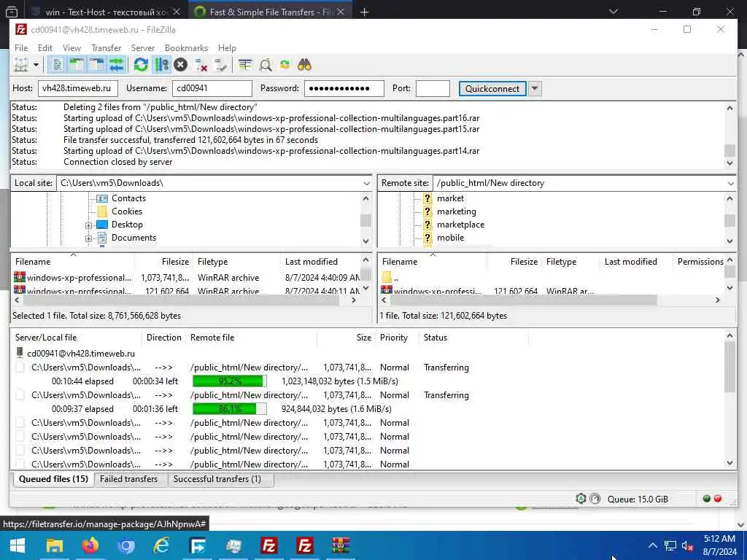
Task: Click the encryption status icon in status bar
Action: (x=581, y=499)
